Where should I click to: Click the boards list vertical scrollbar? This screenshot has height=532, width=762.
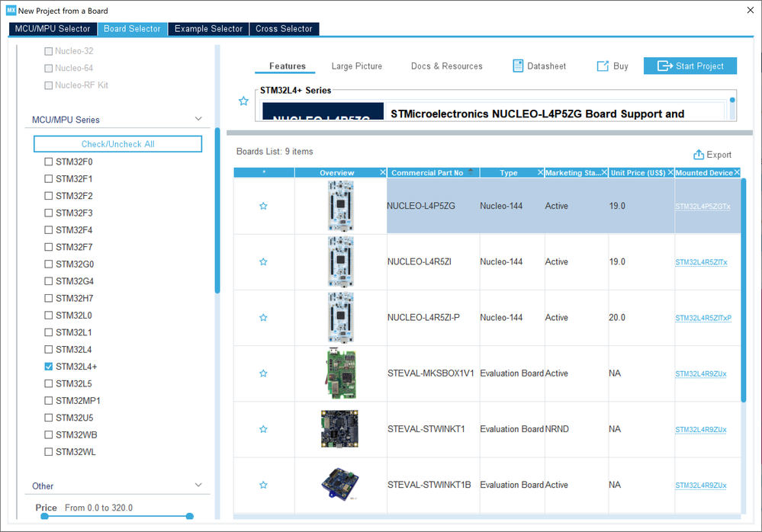(744, 290)
